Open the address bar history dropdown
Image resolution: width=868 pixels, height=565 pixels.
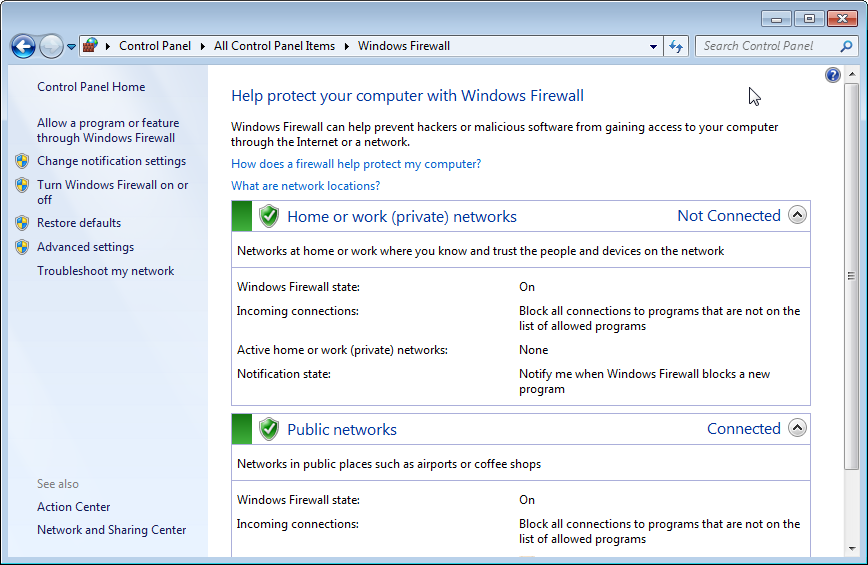tap(653, 47)
